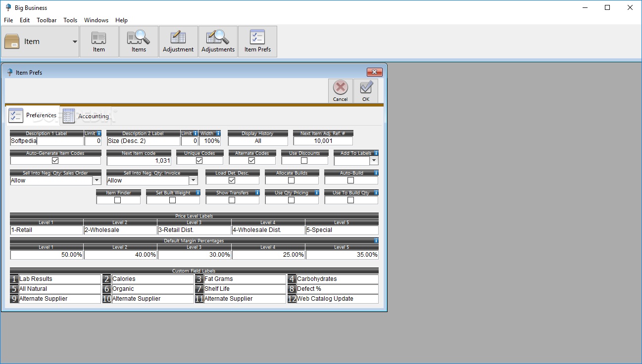Click custom field 8 Defect %
The image size is (642, 364).
tap(337, 289)
